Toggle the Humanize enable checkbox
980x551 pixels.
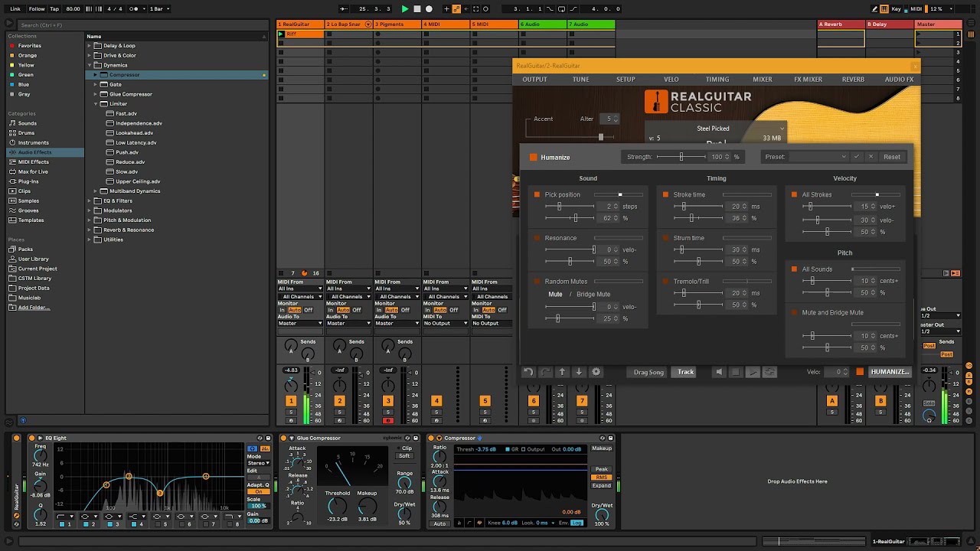tap(534, 157)
